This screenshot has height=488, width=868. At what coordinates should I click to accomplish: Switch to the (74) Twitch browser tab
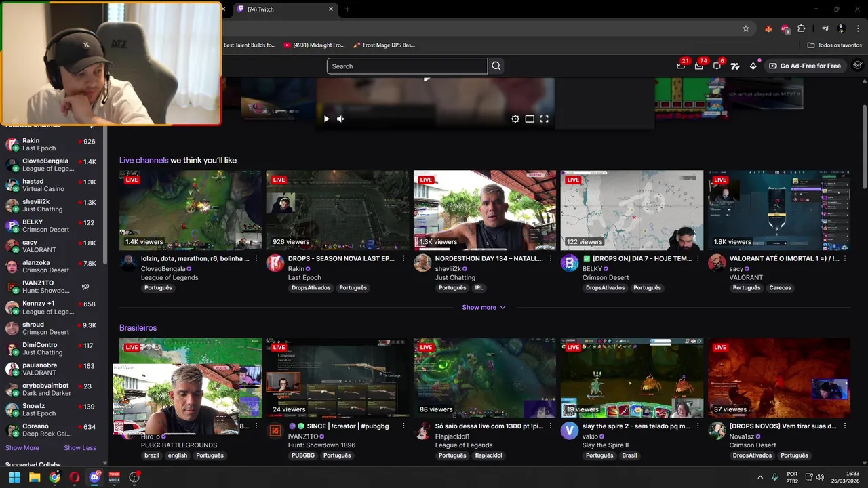(285, 9)
